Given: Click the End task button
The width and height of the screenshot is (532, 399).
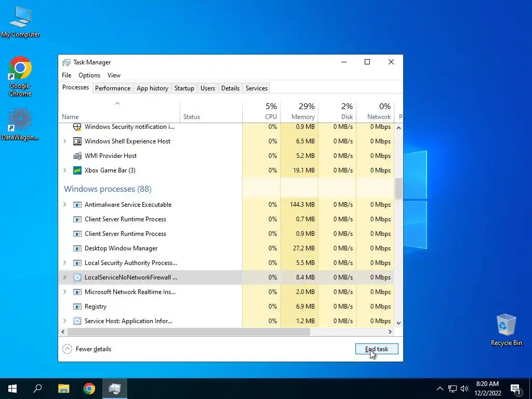Looking at the screenshot, I should pos(377,349).
